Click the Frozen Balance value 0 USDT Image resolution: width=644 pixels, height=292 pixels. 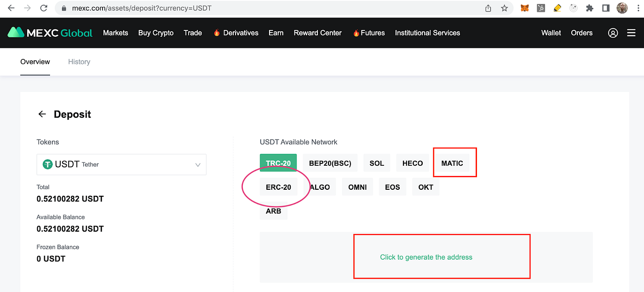coord(51,259)
